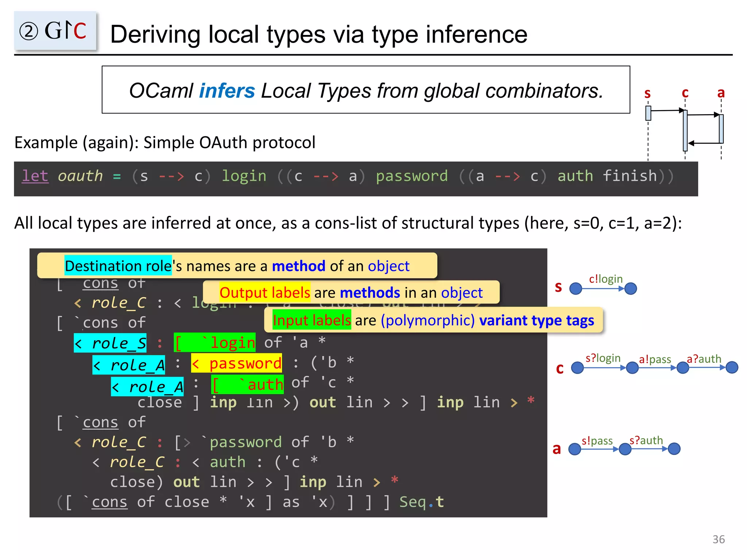
Task: Click the '`cons of close' text in last code line
Action: tap(146, 502)
